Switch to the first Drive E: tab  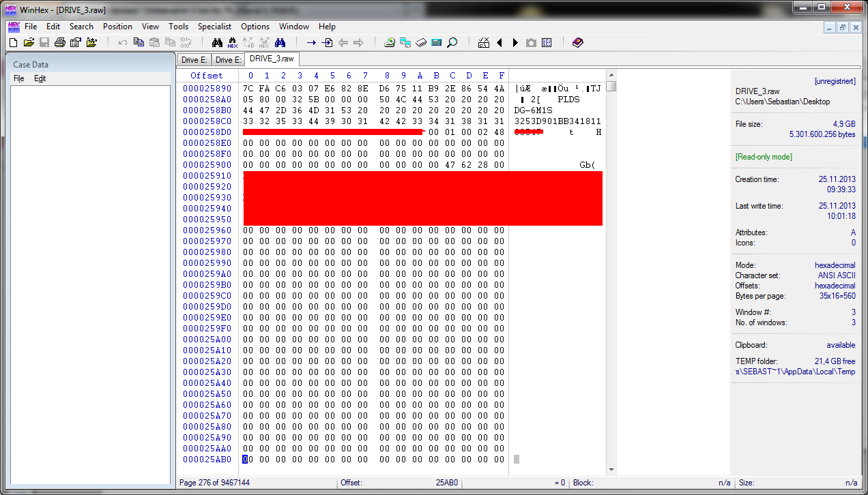pyautogui.click(x=194, y=60)
